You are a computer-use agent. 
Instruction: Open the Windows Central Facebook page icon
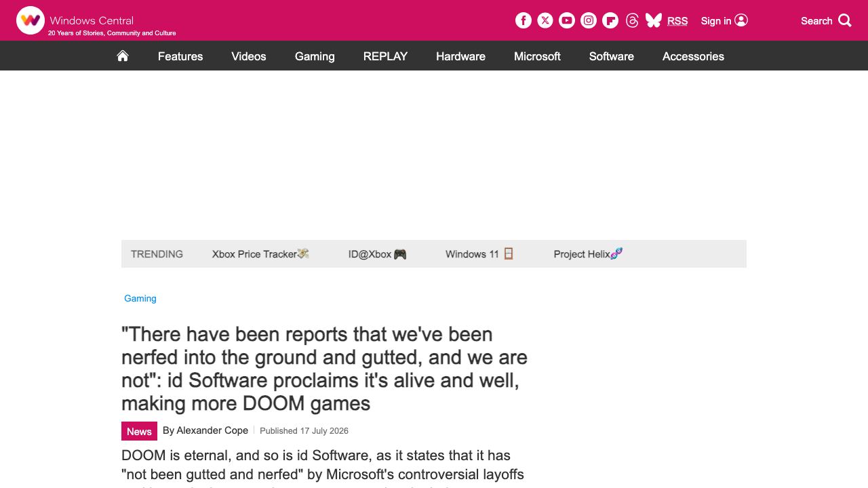coord(524,20)
